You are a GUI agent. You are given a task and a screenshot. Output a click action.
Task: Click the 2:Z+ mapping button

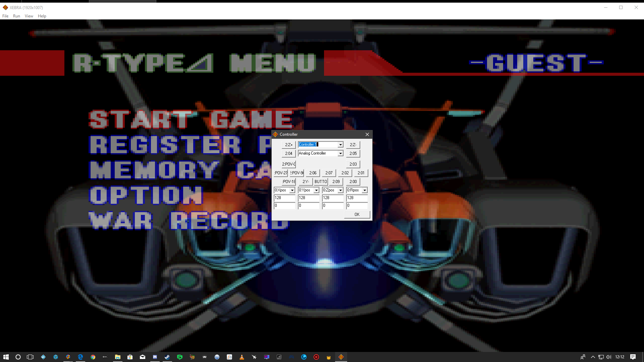coord(288,145)
